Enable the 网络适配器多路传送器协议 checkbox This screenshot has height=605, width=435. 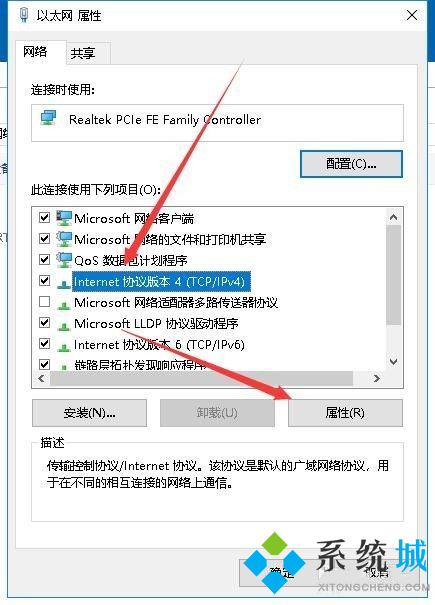coord(44,301)
